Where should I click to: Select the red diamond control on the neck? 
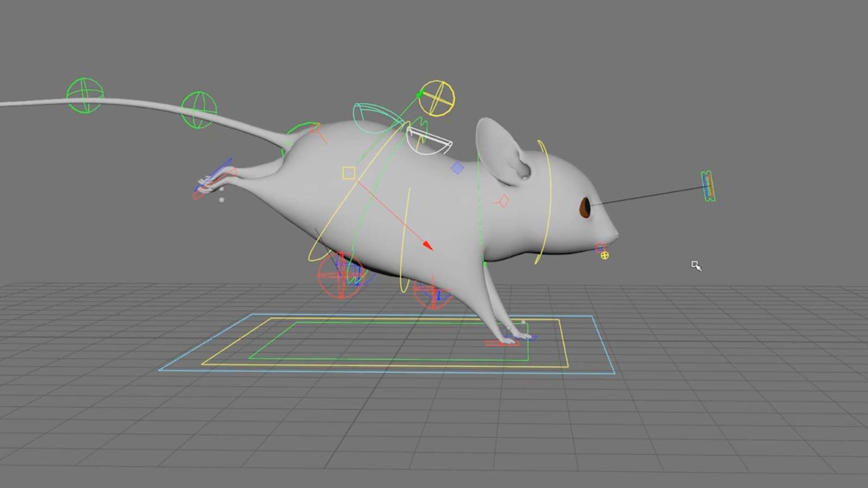pos(504,201)
